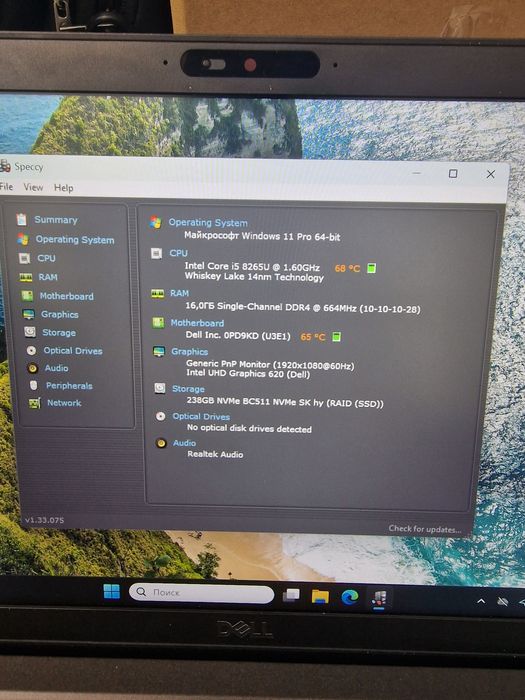Viewport: 525px width, 700px height.
Task: Click 'Intel UHD Graphics 620 (Dell)' text
Action: [x=248, y=374]
